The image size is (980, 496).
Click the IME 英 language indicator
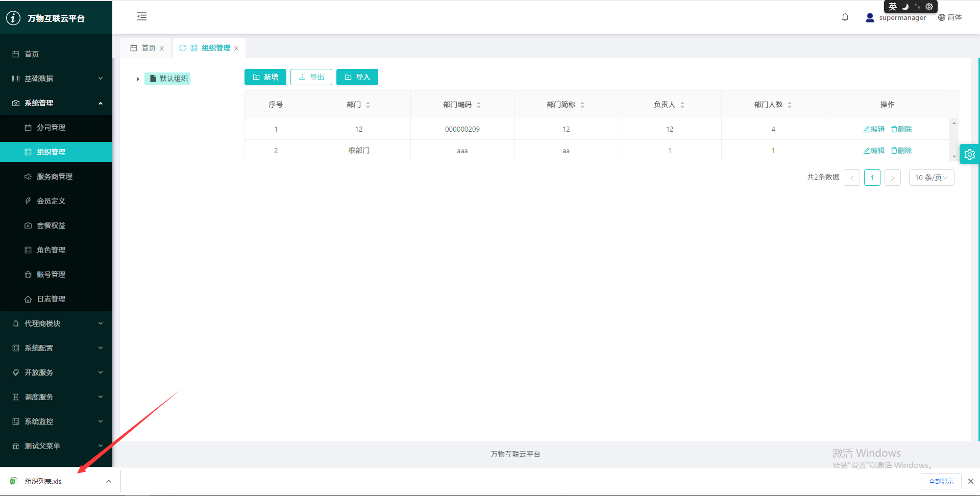(x=893, y=7)
